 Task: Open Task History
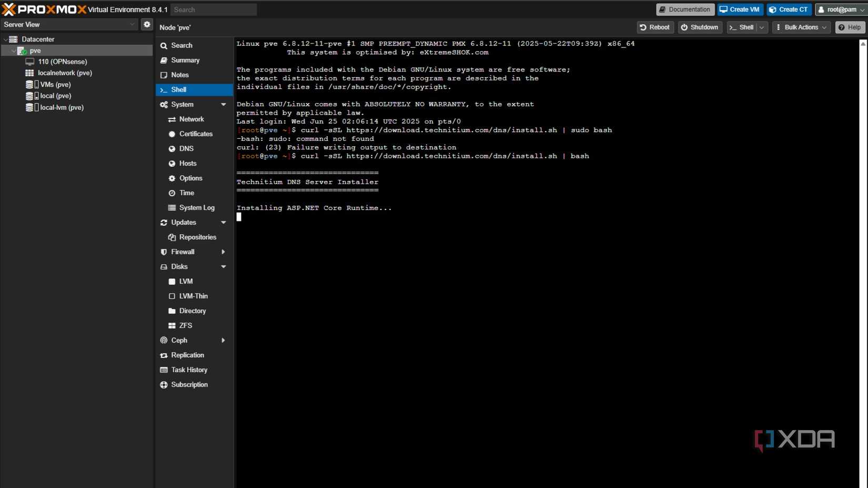coord(189,370)
